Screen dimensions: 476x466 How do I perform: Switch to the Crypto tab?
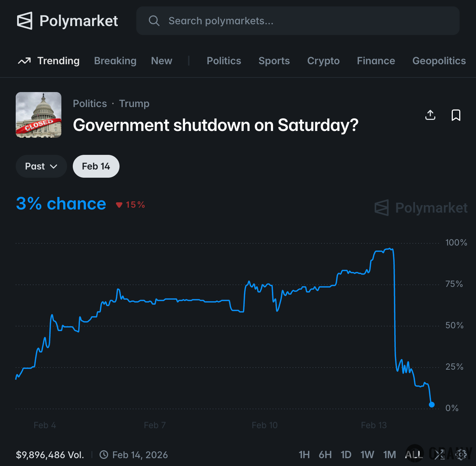pos(323,61)
